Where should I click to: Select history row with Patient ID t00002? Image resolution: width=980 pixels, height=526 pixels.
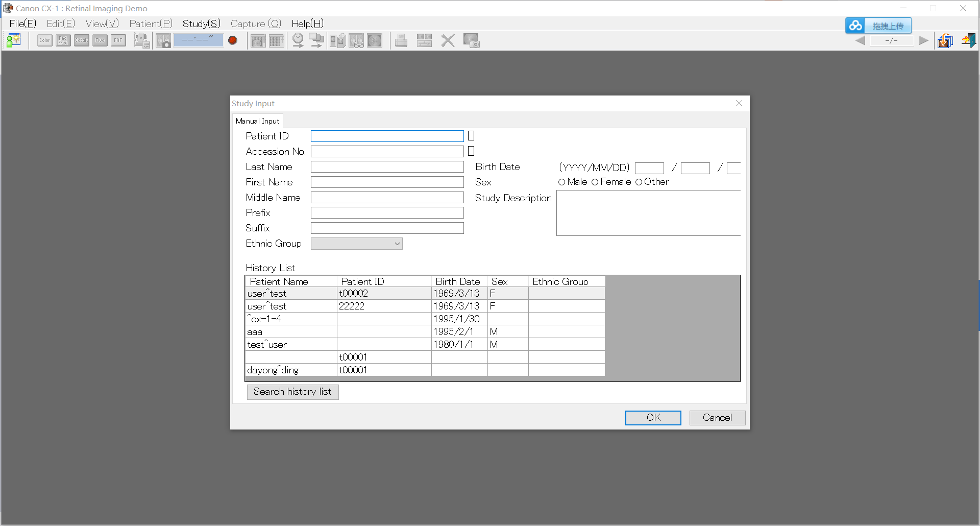coord(425,293)
